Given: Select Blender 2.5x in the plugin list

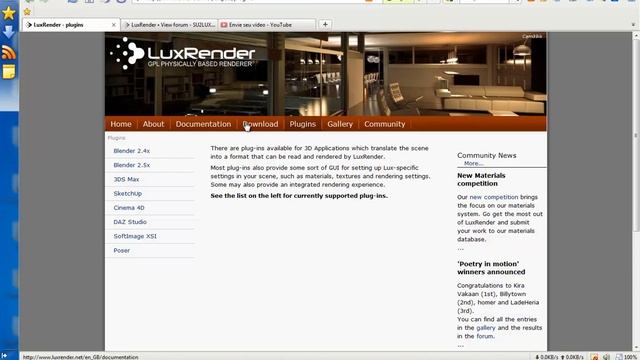Looking at the screenshot, I should 131,165.
